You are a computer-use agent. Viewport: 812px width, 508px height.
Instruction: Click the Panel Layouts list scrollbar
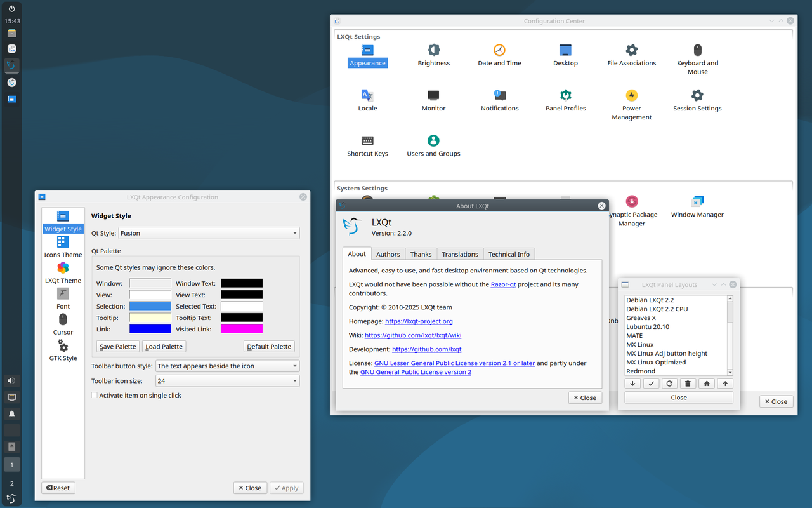(730, 335)
